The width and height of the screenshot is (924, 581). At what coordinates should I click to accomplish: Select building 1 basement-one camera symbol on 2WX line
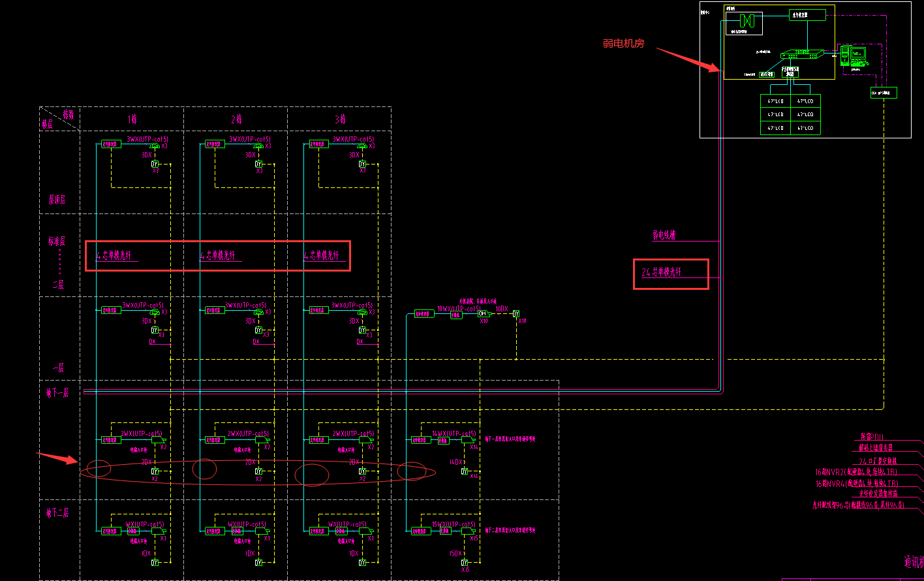point(158,440)
